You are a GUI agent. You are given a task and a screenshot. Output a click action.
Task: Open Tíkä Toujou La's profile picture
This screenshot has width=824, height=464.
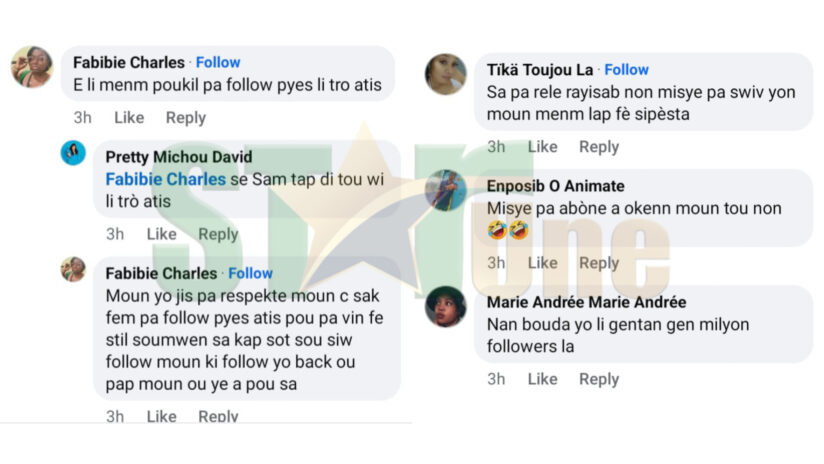[x=445, y=74]
